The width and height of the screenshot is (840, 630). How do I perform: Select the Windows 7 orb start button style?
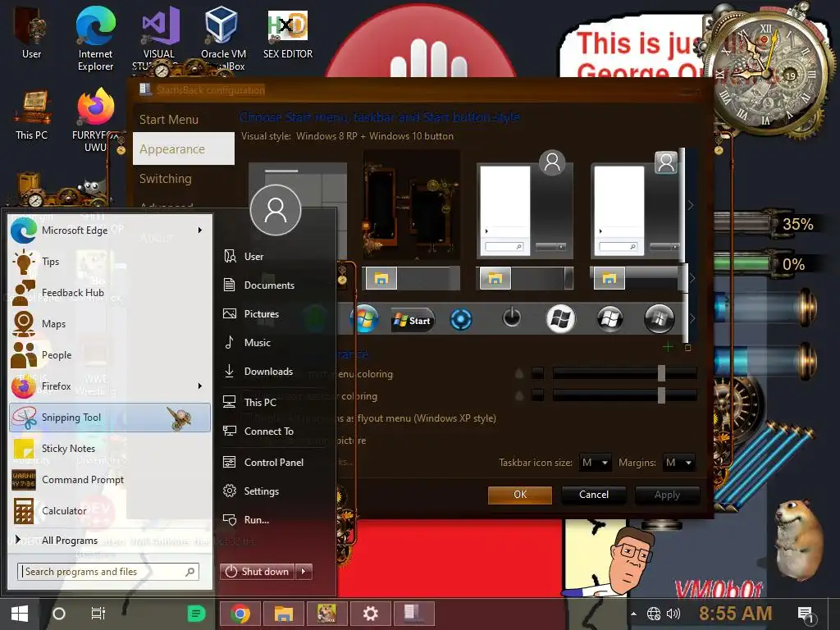365,319
